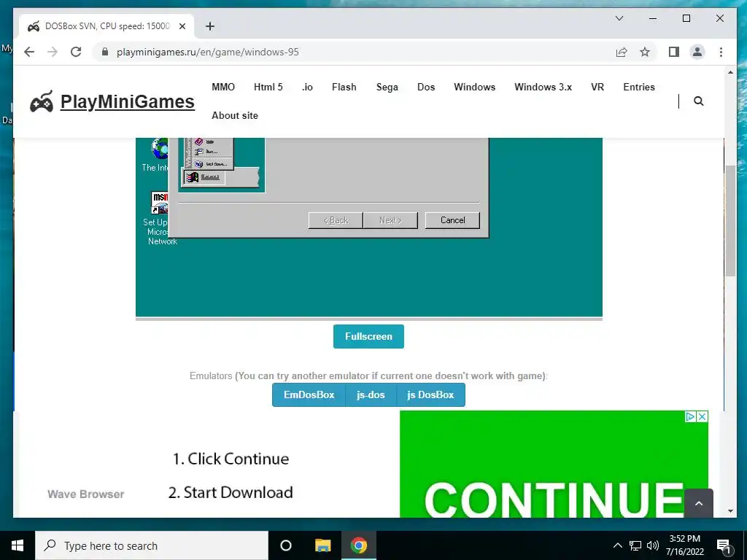Click the PlayMiniGames title link
The height and width of the screenshot is (560, 747).
pyautogui.click(x=127, y=101)
